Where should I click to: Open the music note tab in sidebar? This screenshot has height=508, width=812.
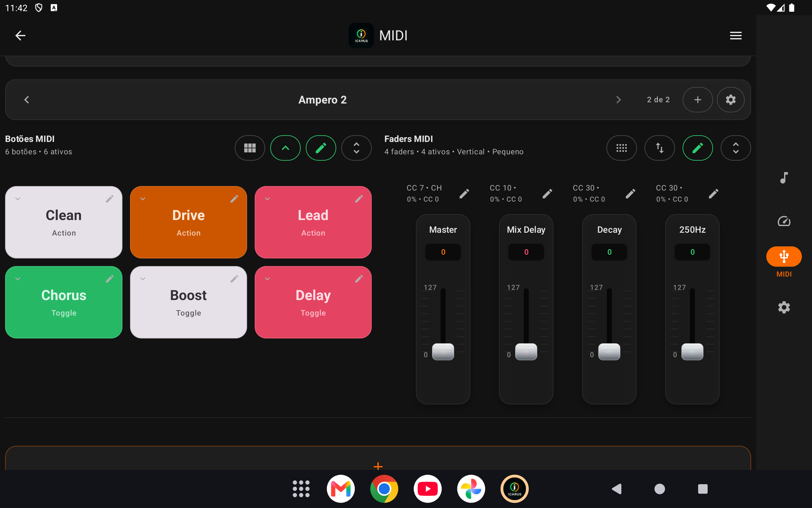784,178
